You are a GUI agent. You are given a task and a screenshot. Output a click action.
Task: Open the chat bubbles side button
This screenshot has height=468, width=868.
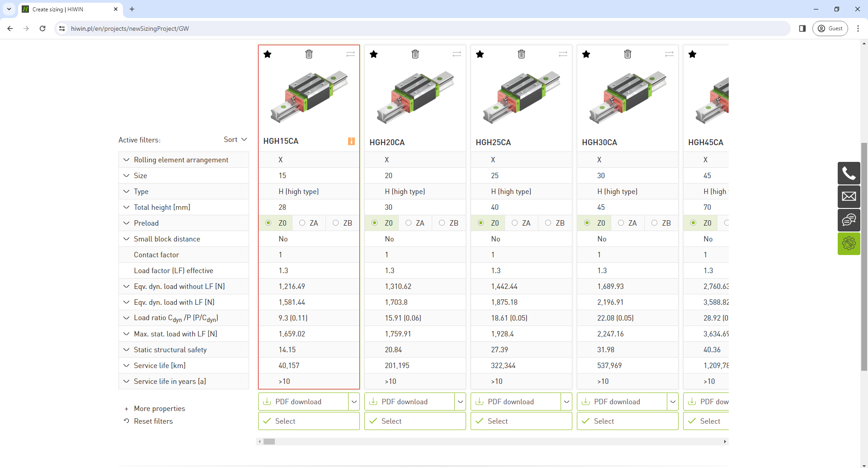click(x=849, y=220)
